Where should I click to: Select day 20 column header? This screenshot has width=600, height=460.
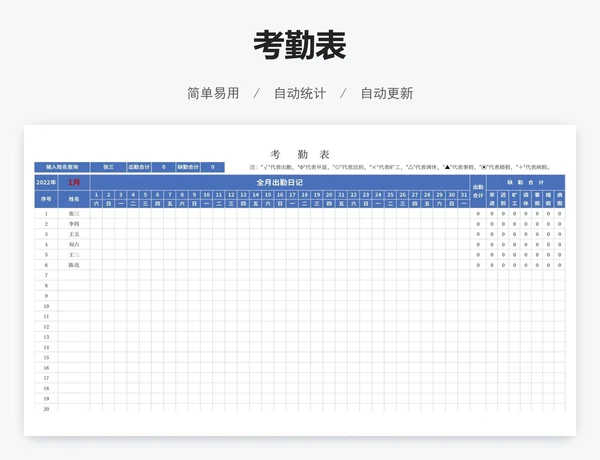329,195
